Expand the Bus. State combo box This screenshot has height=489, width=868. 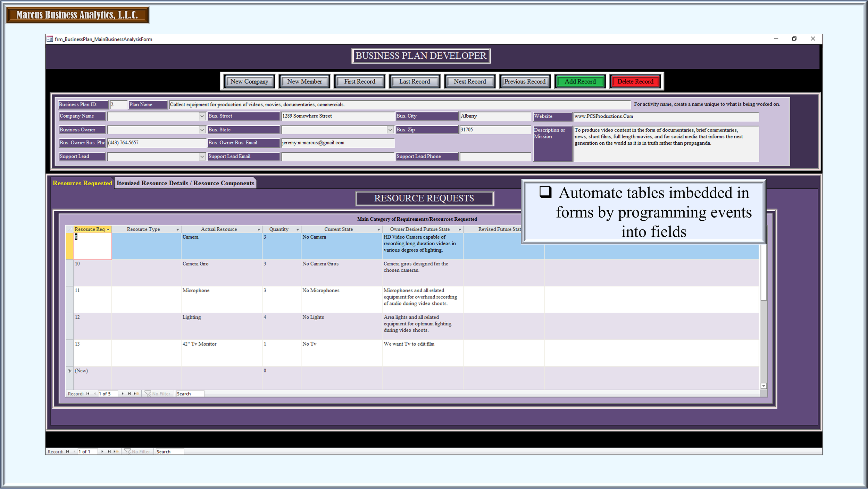point(390,130)
